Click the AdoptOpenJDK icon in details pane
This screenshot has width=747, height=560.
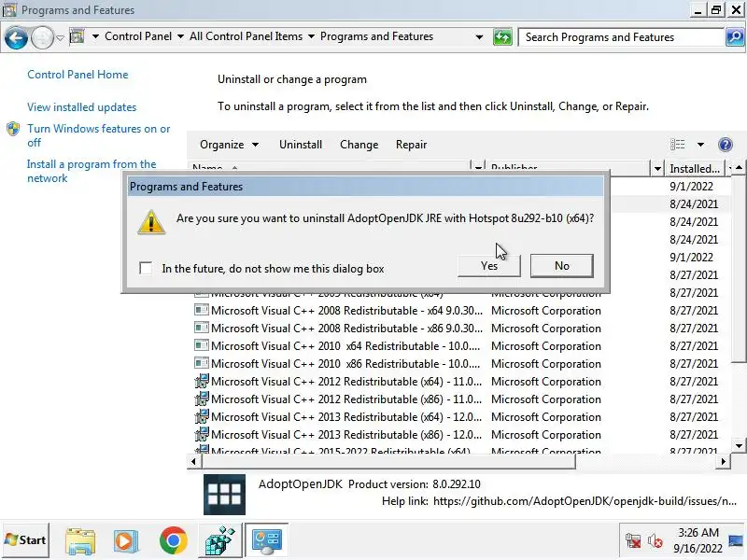(x=224, y=495)
